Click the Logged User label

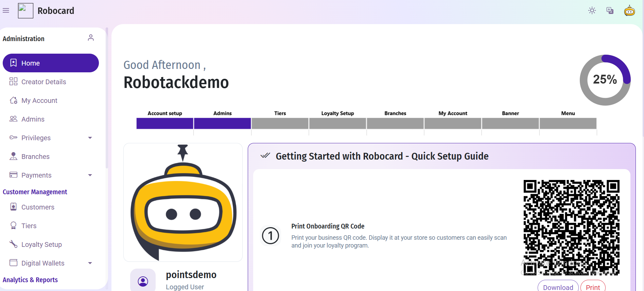[185, 287]
